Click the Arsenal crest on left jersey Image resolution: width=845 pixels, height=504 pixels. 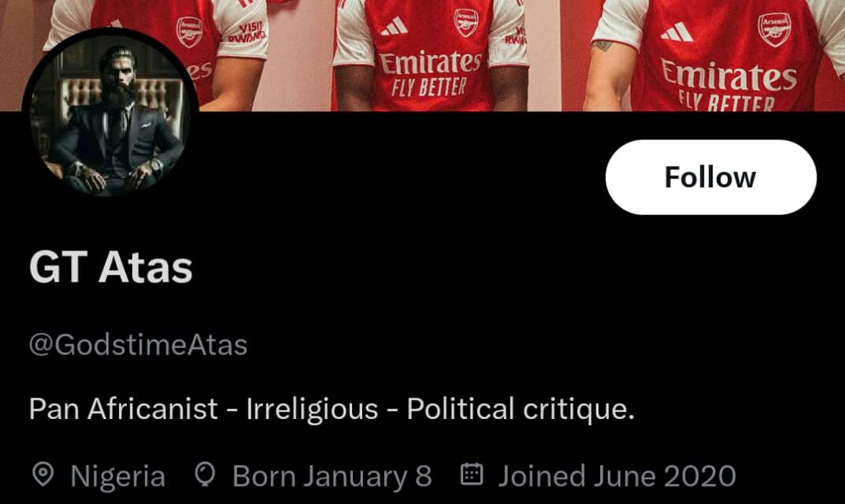(x=189, y=31)
